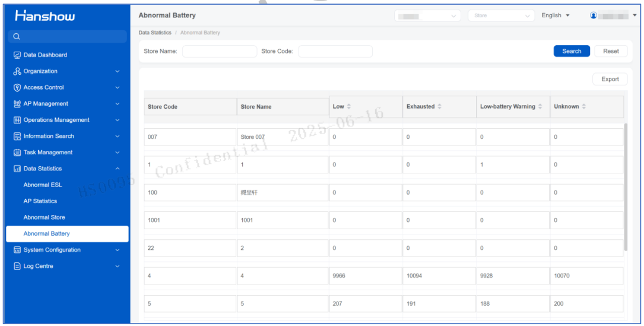Open Data Dashboard via its monitor icon

(x=17, y=55)
